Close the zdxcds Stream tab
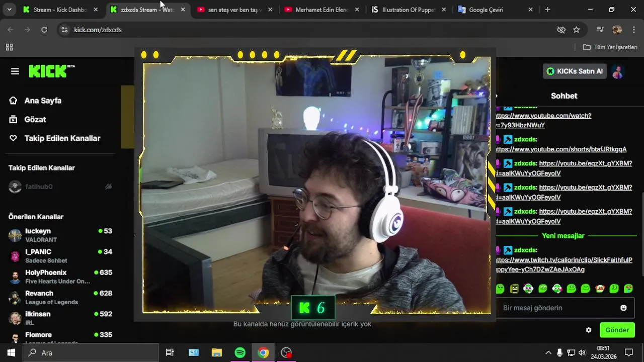 pyautogui.click(x=183, y=10)
